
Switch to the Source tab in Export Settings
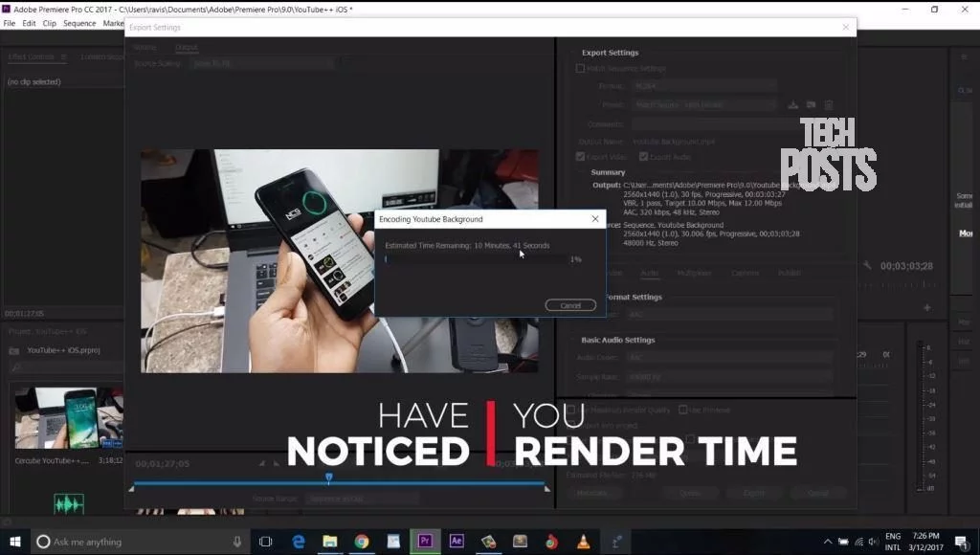click(145, 48)
